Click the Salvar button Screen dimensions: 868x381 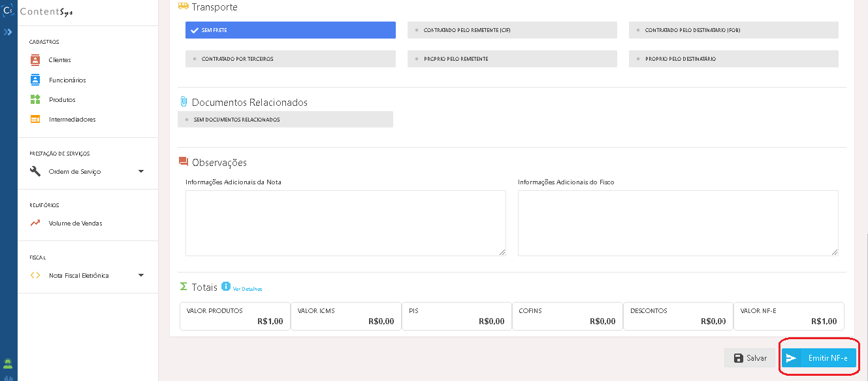pos(750,358)
